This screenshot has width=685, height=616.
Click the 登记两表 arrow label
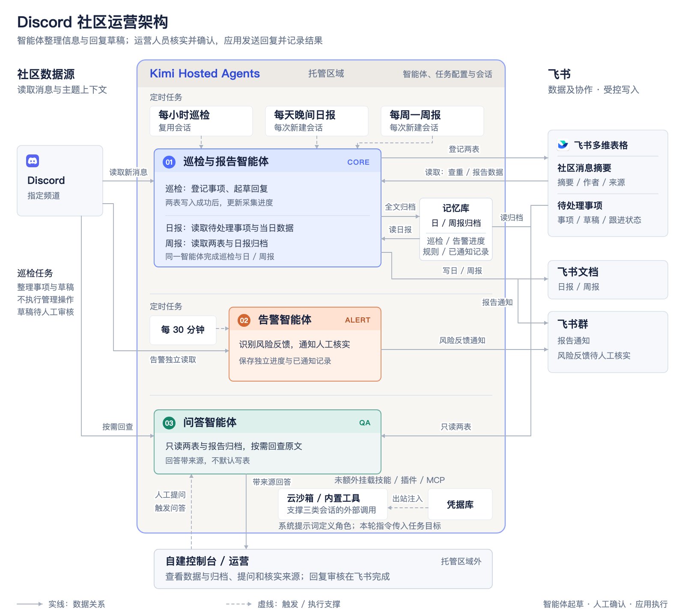(464, 149)
